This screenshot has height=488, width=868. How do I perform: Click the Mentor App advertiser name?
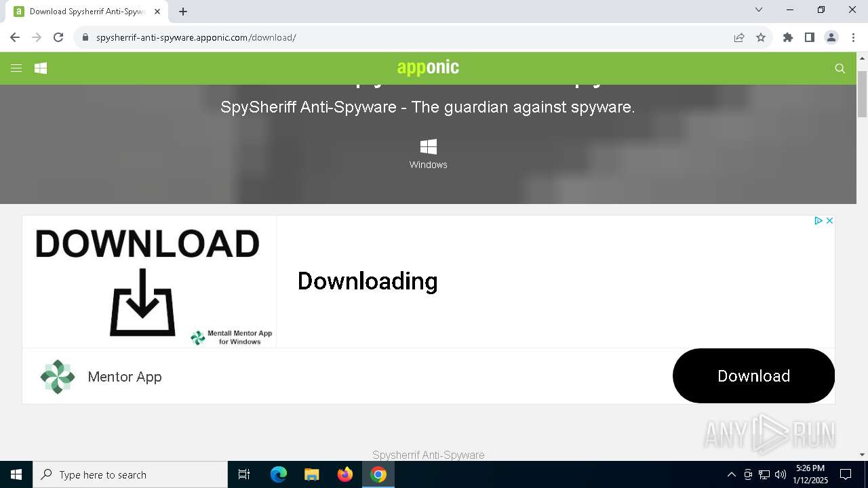coord(125,377)
